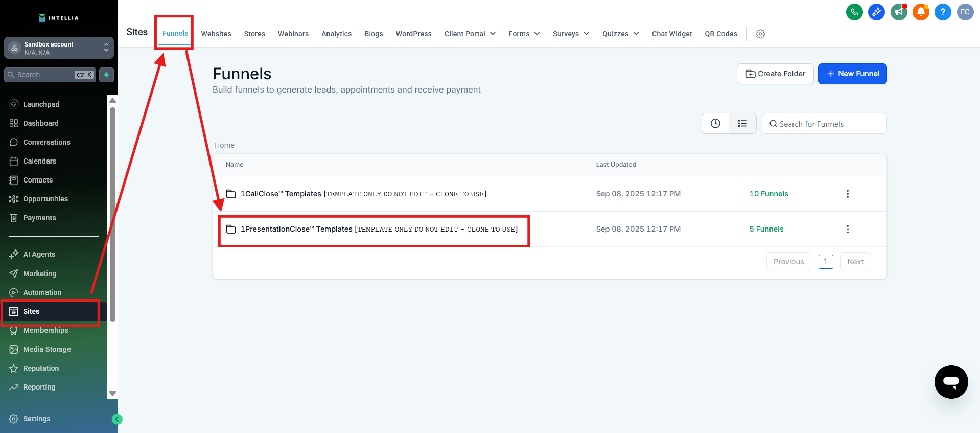Open the chat support bubble
This screenshot has width=980, height=433.
[951, 381]
